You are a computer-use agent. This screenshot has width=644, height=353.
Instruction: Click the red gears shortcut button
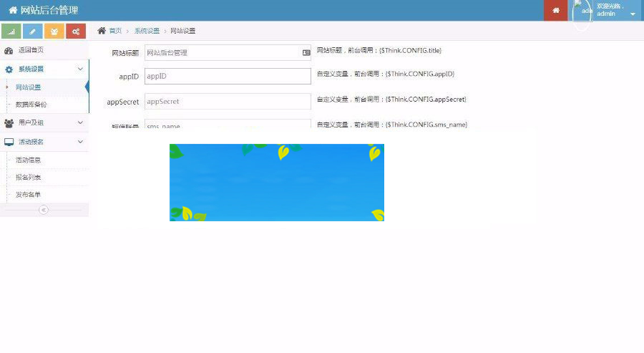pyautogui.click(x=76, y=32)
